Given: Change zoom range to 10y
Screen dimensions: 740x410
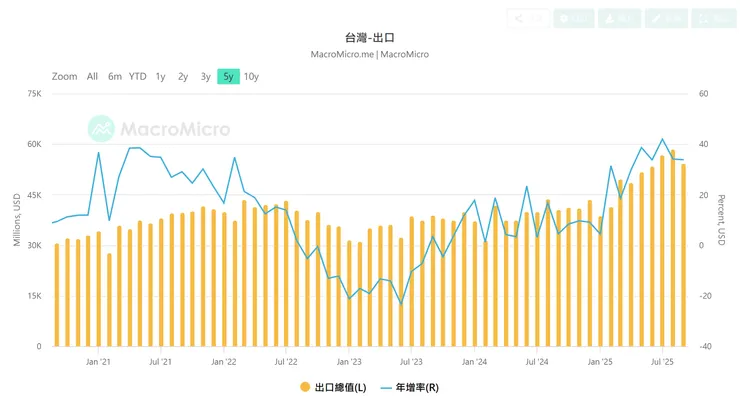Looking at the screenshot, I should pos(251,76).
